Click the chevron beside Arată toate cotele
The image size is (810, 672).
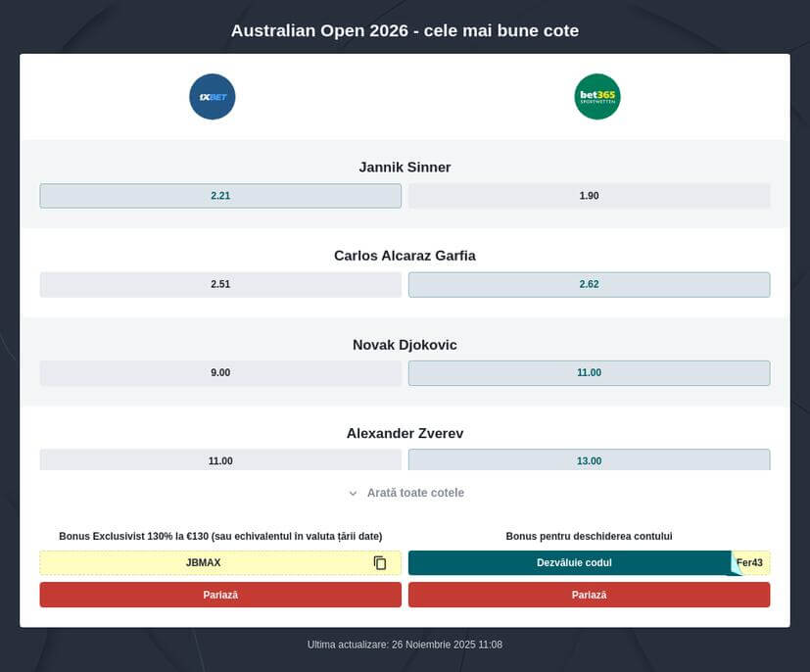[354, 494]
